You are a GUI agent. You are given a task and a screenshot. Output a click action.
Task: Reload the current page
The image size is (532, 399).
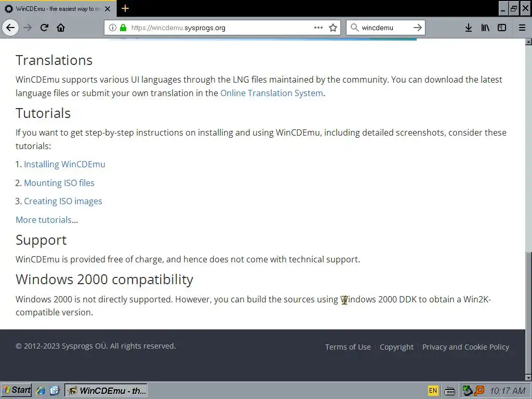(45, 28)
